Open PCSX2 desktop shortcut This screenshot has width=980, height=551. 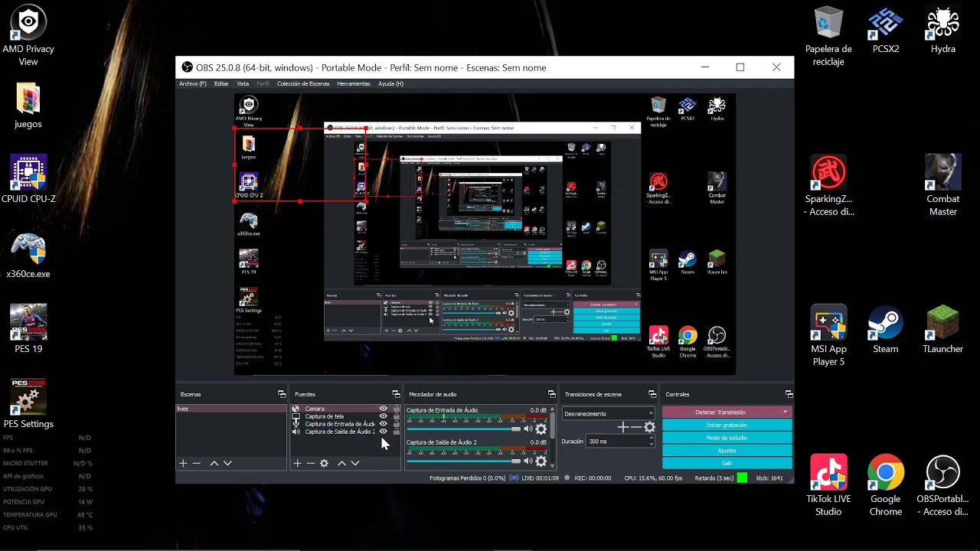(x=886, y=31)
